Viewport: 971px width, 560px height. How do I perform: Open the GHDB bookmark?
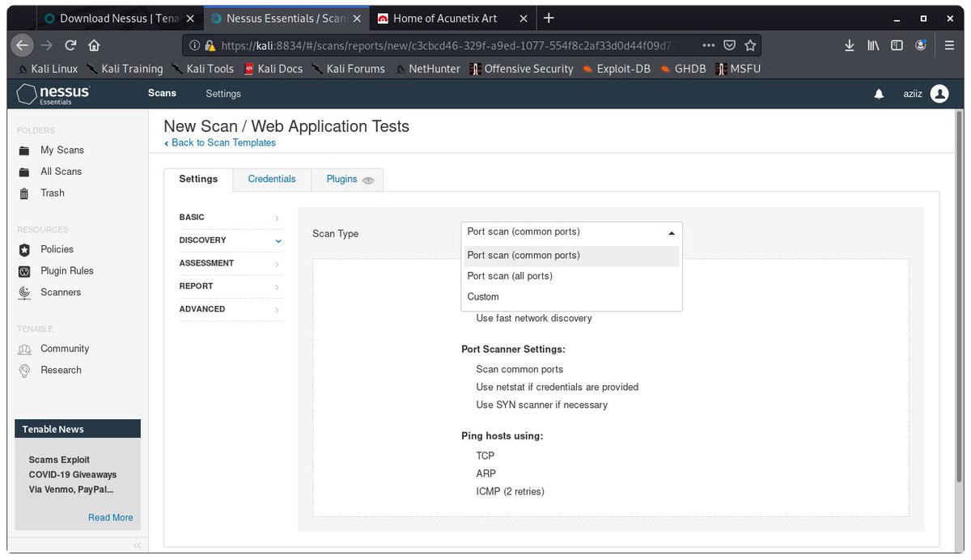[x=683, y=69]
